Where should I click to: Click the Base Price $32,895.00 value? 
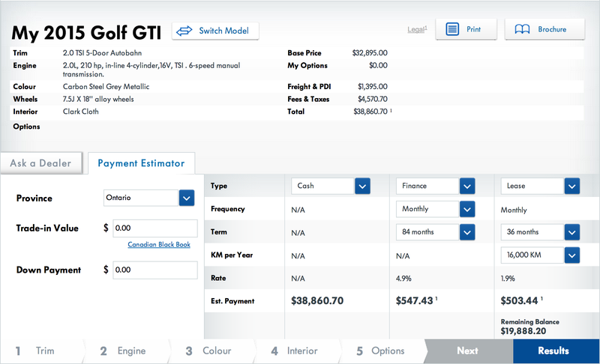pos(370,53)
